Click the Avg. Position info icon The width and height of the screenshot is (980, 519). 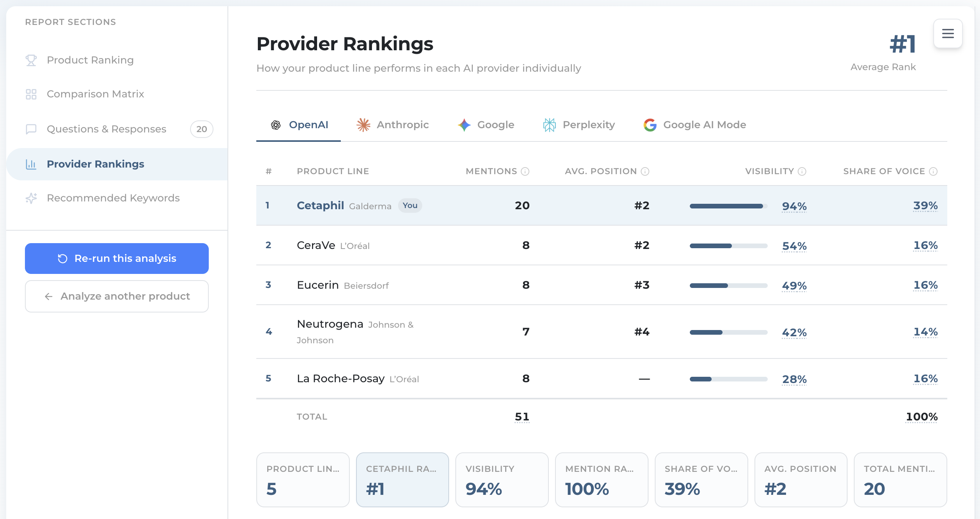point(645,171)
